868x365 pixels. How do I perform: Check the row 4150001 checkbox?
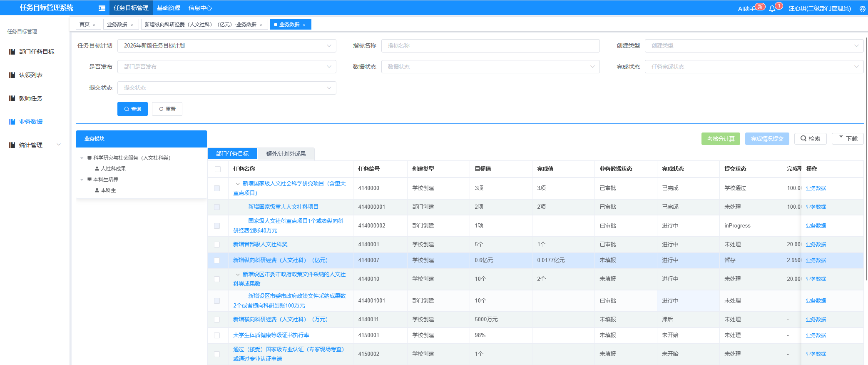pos(217,335)
